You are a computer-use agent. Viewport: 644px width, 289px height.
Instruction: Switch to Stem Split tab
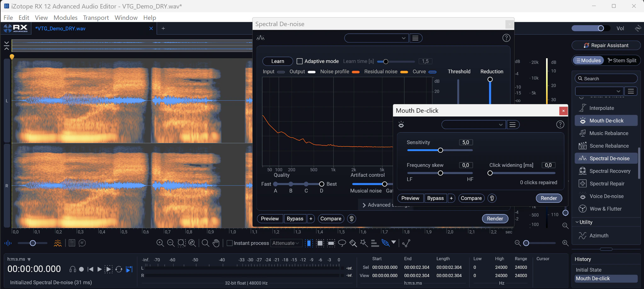click(622, 60)
